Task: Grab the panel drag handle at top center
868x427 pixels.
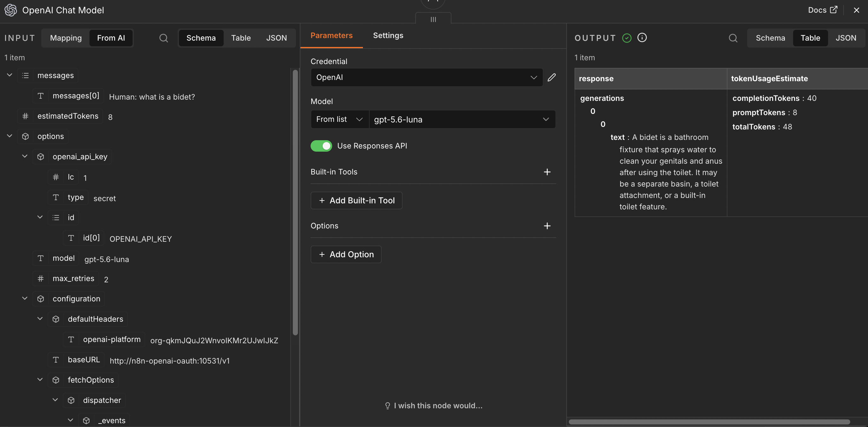Action: (x=433, y=19)
